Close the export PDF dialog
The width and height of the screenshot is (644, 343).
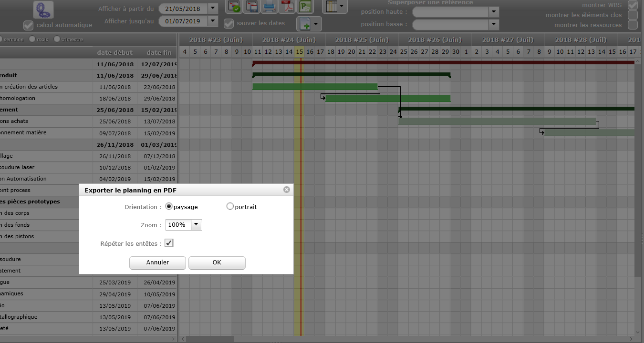tap(286, 190)
